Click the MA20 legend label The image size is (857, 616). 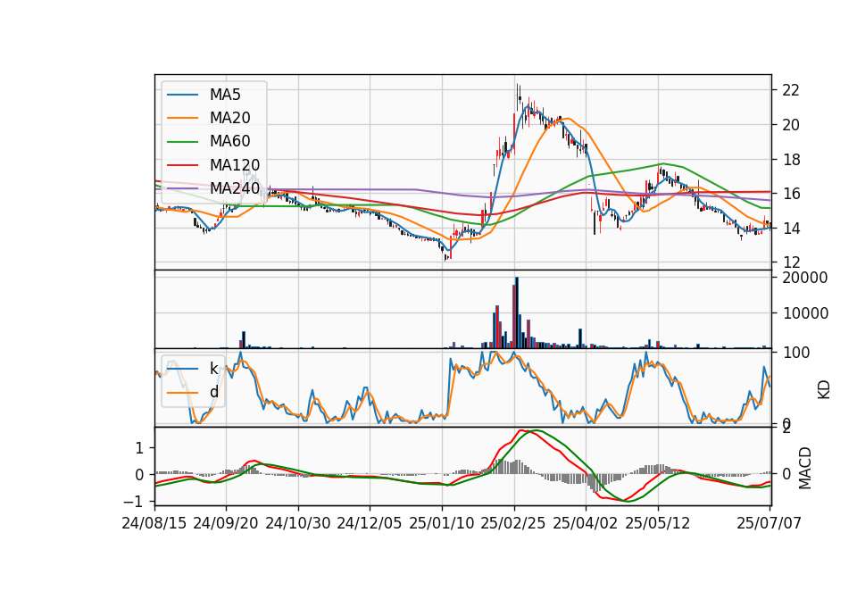tap(229, 118)
